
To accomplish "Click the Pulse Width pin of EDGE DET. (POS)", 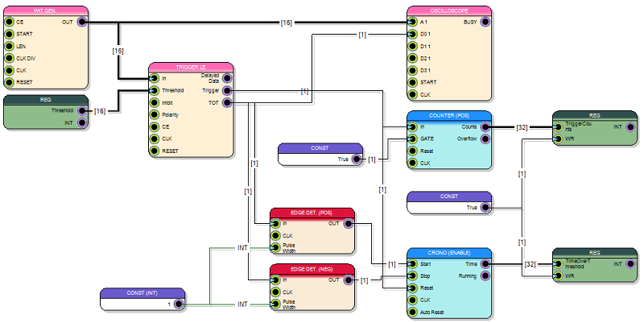I will (x=275, y=248).
